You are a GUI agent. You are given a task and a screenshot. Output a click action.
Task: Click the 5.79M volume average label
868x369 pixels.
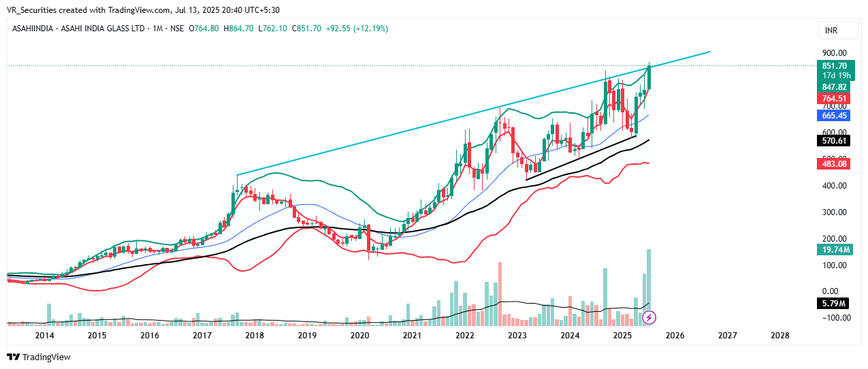[x=834, y=304]
